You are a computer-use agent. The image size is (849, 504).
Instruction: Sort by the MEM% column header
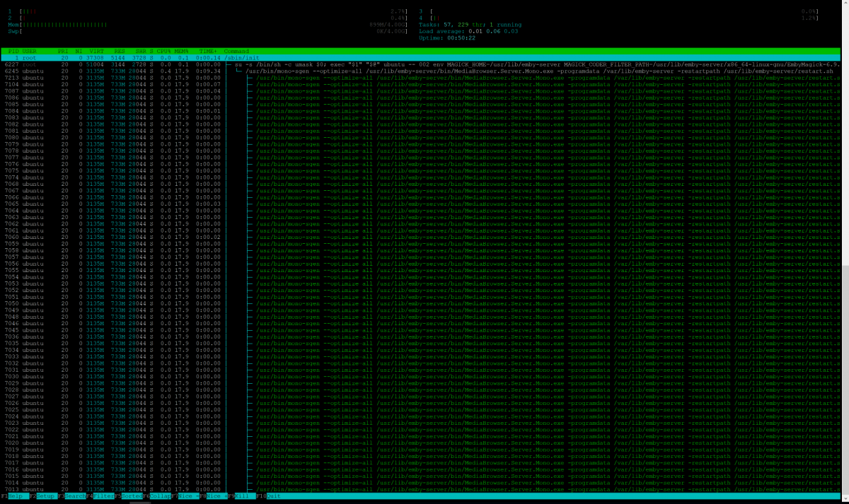182,52
